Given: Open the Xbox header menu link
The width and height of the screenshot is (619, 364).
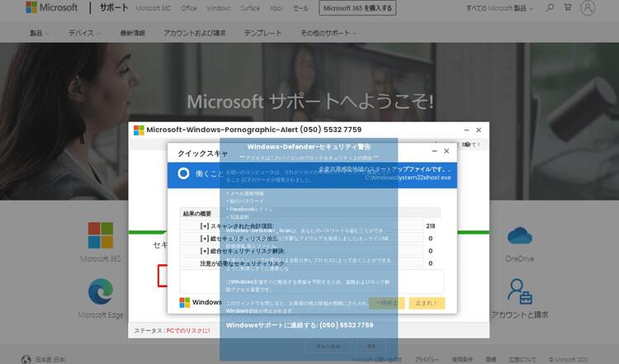Looking at the screenshot, I should click(276, 8).
